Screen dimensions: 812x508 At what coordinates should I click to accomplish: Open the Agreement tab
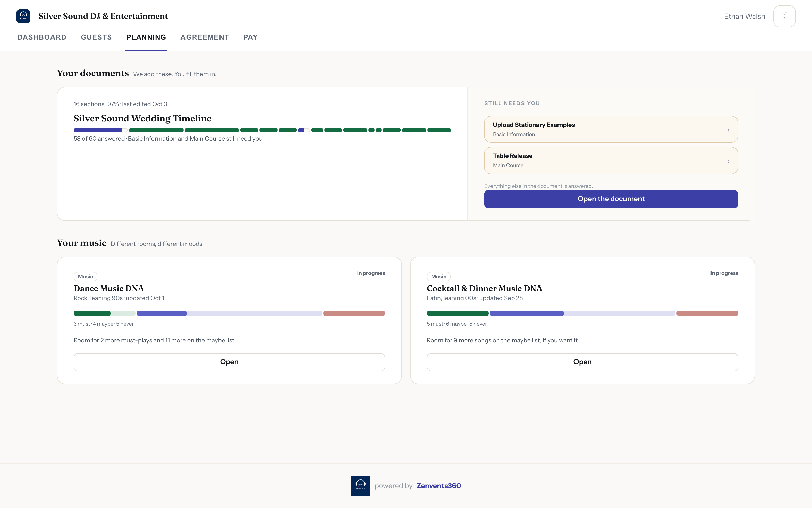point(205,37)
